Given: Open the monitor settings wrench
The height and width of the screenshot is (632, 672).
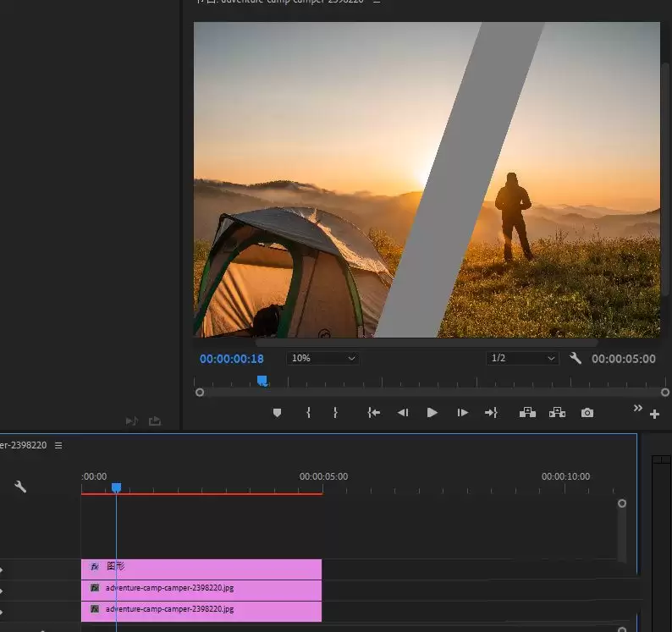Looking at the screenshot, I should click(x=576, y=358).
